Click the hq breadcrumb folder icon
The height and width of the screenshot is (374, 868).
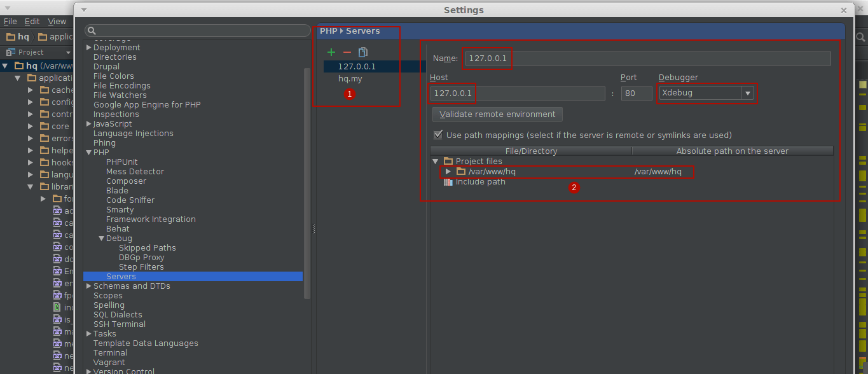point(10,37)
